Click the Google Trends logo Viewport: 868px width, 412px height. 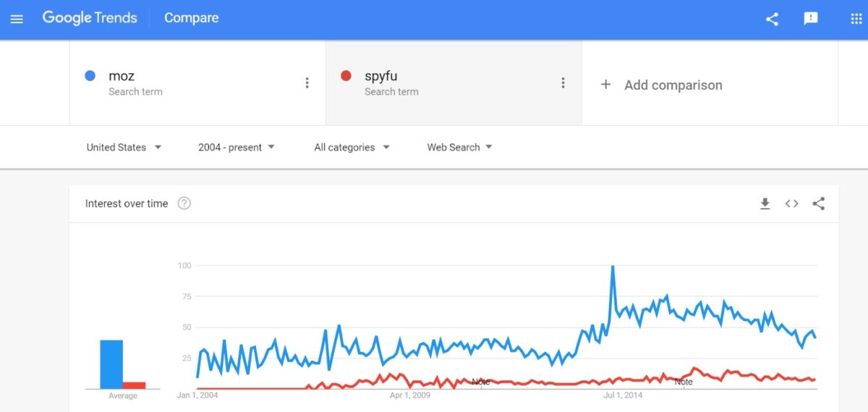(x=90, y=18)
